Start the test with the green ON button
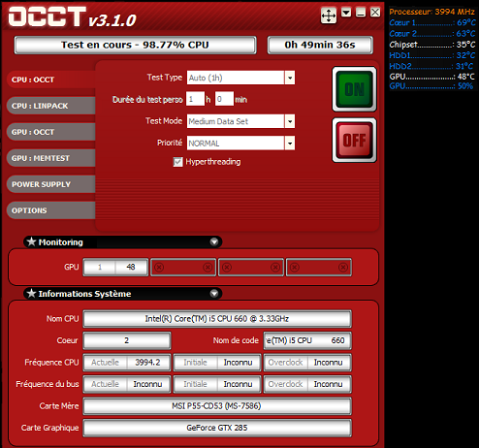The image size is (479, 448). coord(354,89)
